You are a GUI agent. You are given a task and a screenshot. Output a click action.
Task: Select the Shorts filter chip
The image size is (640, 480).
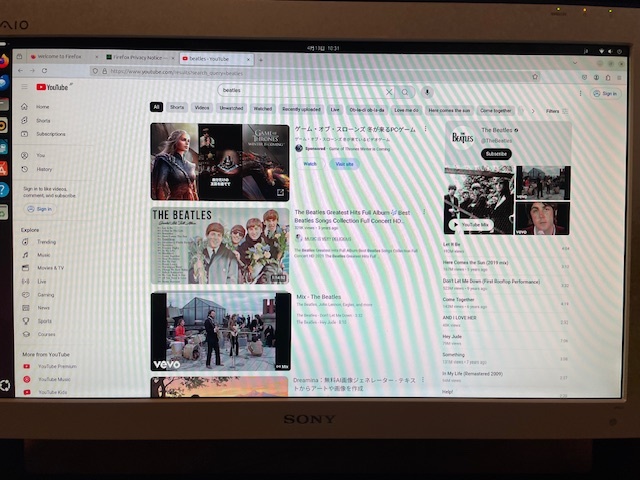177,107
